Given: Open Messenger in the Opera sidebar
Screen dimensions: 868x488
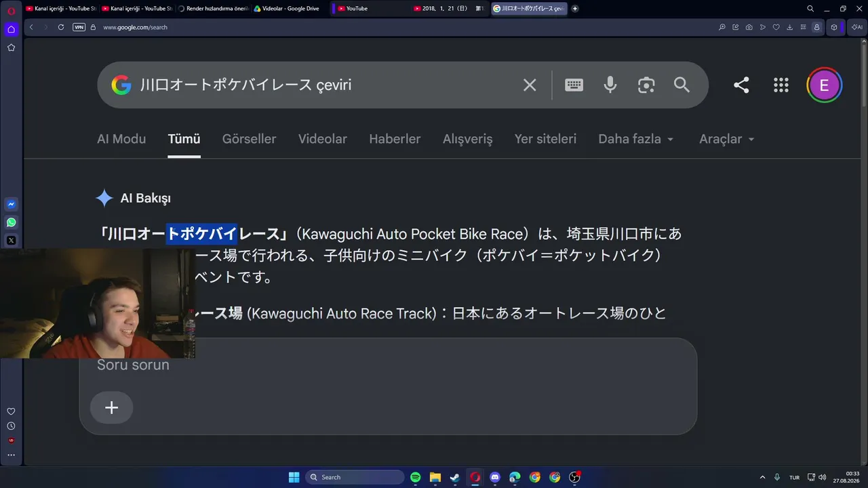Looking at the screenshot, I should (x=11, y=204).
